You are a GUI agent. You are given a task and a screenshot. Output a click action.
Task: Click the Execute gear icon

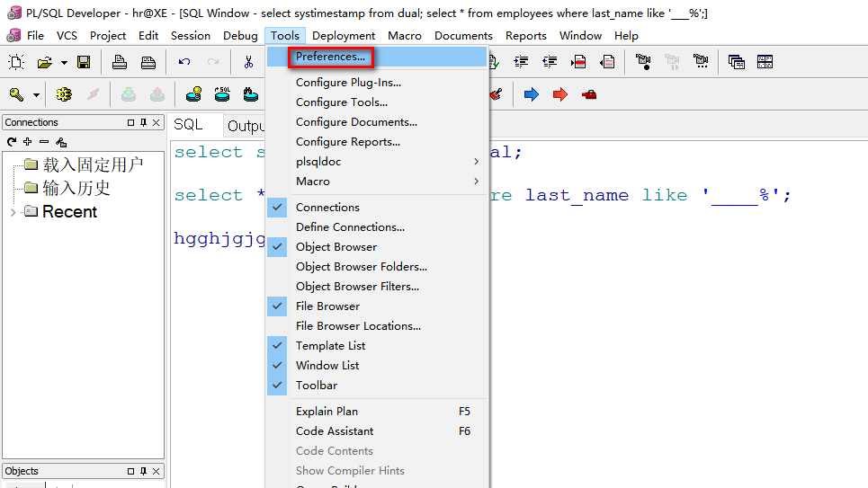click(64, 94)
